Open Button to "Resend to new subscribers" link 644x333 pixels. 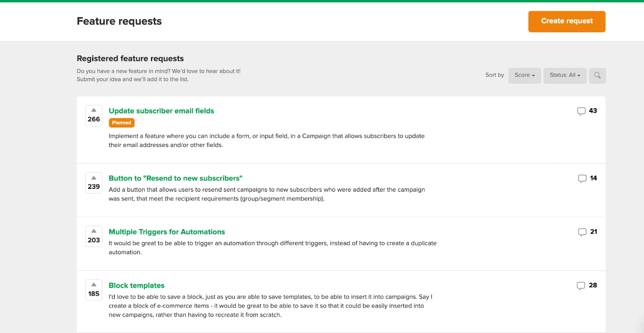(x=175, y=178)
